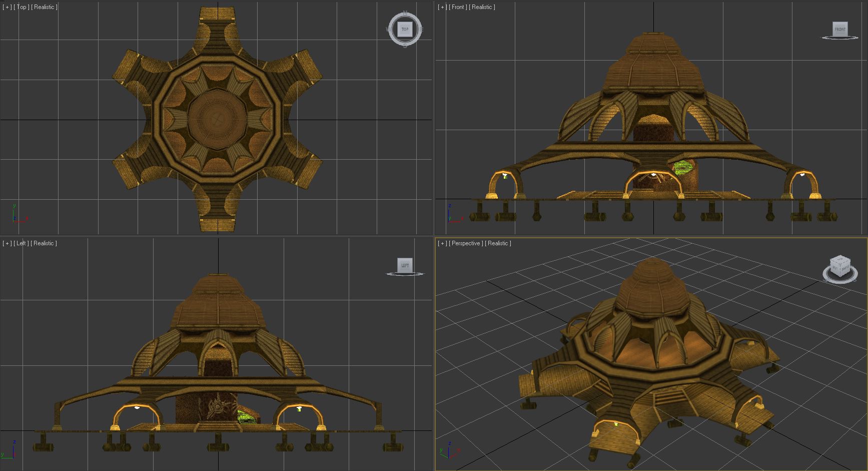Click the compass ring around Top ViewCube
This screenshot has width=868, height=471.
405,30
